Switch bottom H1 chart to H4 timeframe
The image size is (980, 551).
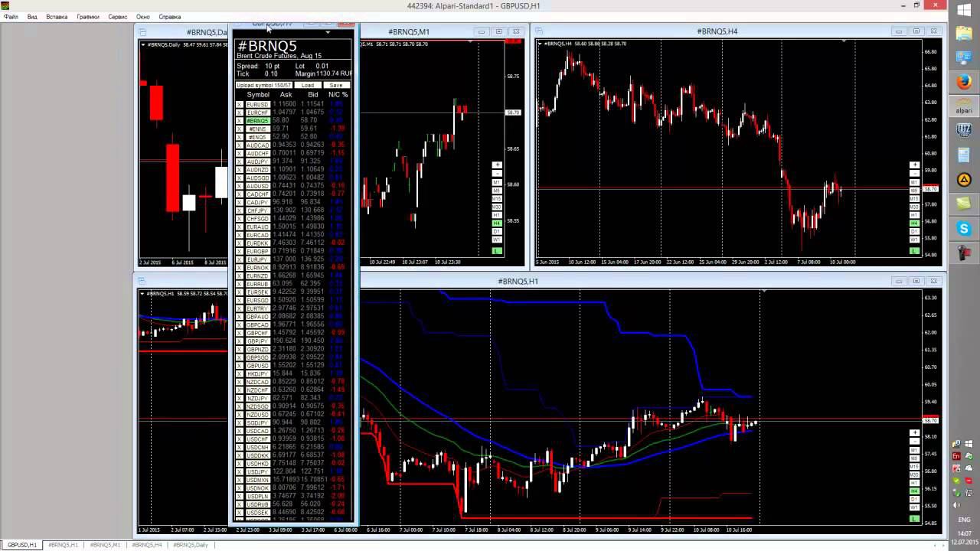coord(914,491)
